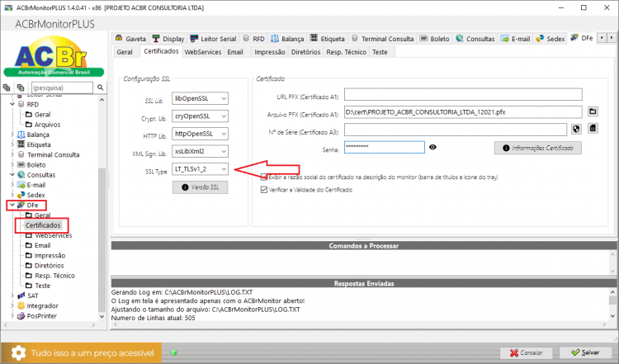Switch to Consultas top tab
Screen dimensions: 619x364
tap(475, 39)
